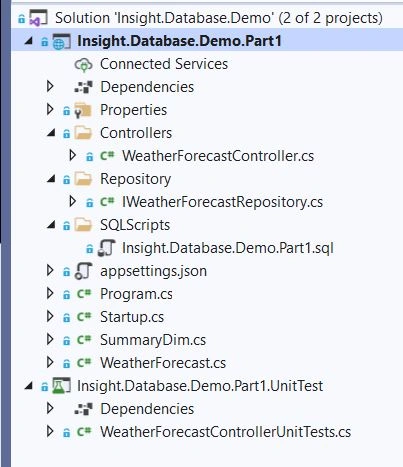The width and height of the screenshot is (403, 467).
Task: Collapse the Repository folder
Action: click(51, 179)
